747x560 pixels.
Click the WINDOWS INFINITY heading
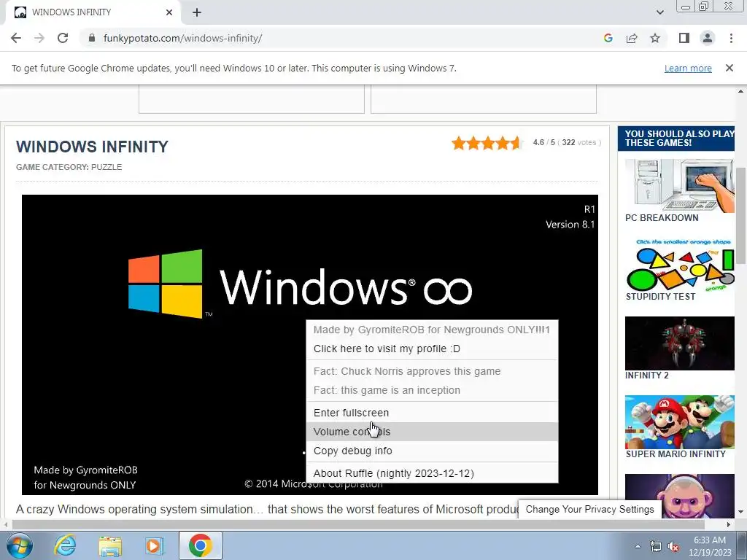click(x=92, y=147)
